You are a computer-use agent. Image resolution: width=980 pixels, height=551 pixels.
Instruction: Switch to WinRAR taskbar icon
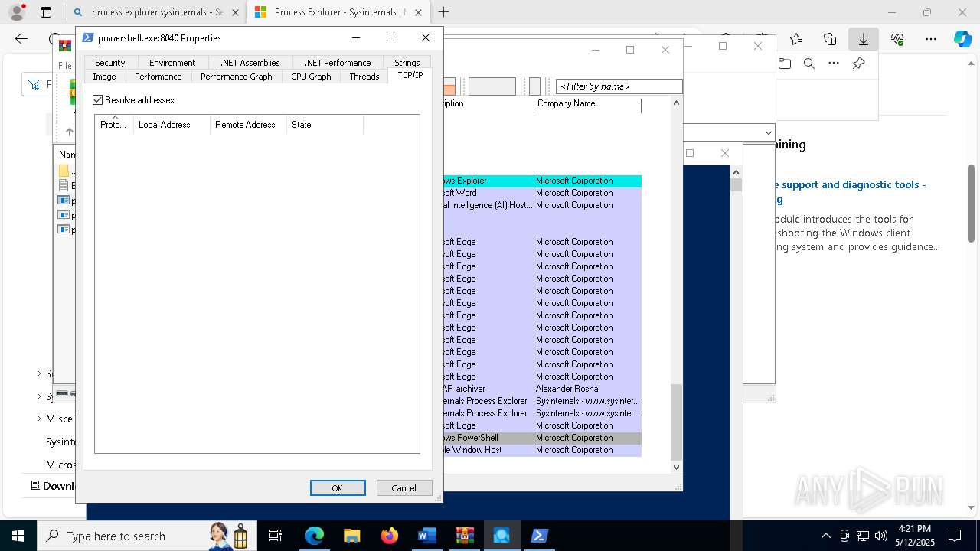(464, 536)
